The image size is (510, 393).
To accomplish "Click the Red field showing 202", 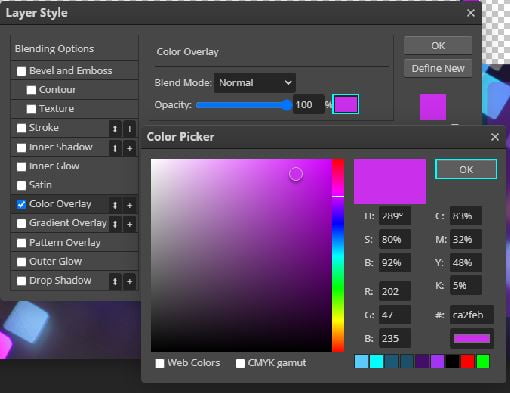I will (395, 292).
